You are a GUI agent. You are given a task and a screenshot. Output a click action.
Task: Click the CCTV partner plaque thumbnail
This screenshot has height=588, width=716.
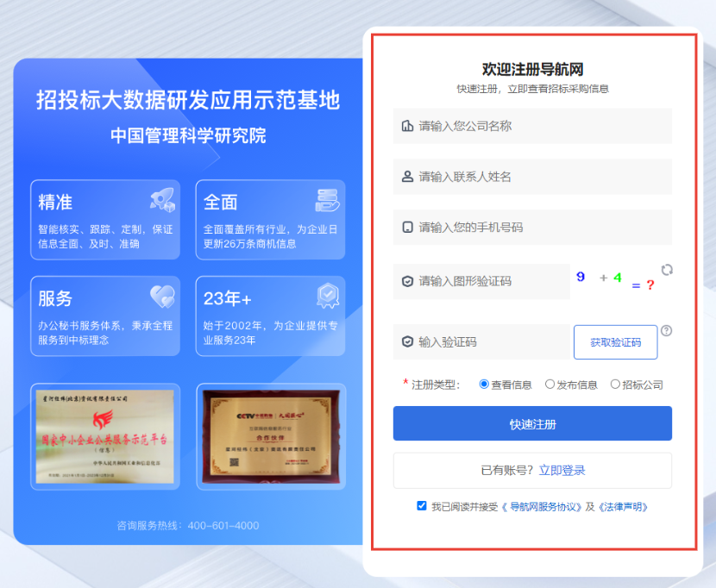[x=271, y=436]
